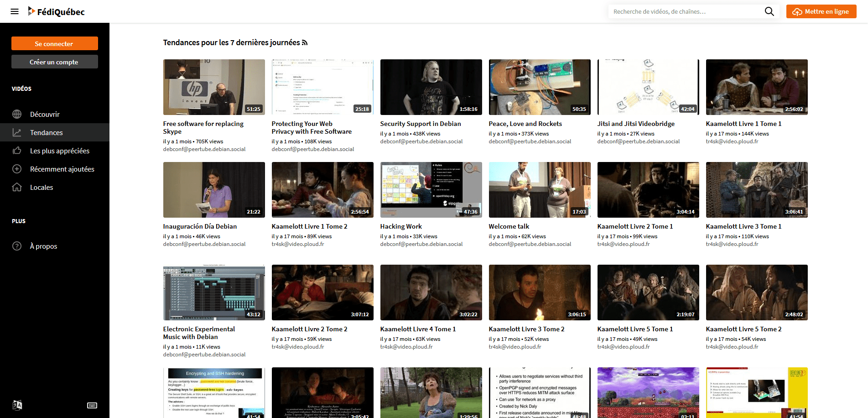The height and width of the screenshot is (418, 868).
Task: Click the Découvrir globe icon
Action: [17, 114]
